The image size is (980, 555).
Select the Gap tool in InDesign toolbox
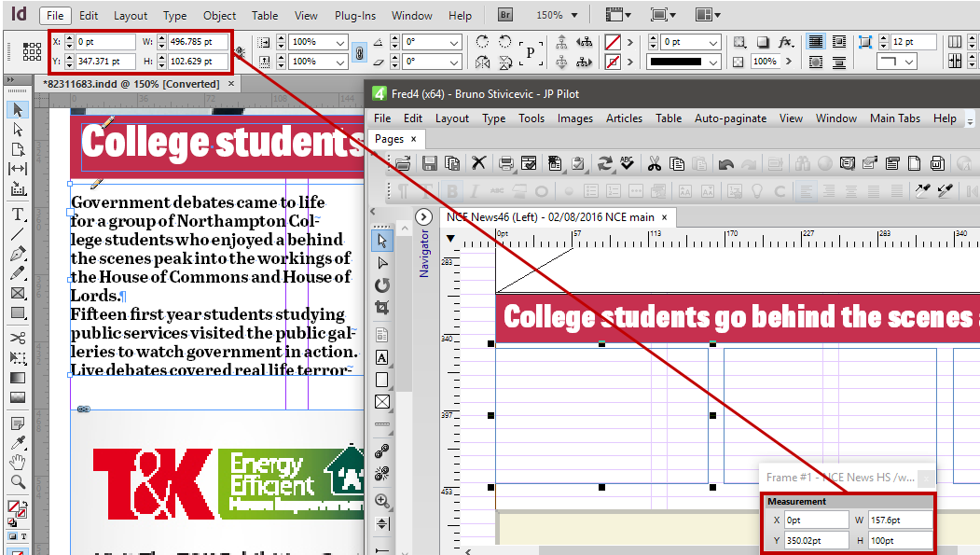(x=18, y=169)
